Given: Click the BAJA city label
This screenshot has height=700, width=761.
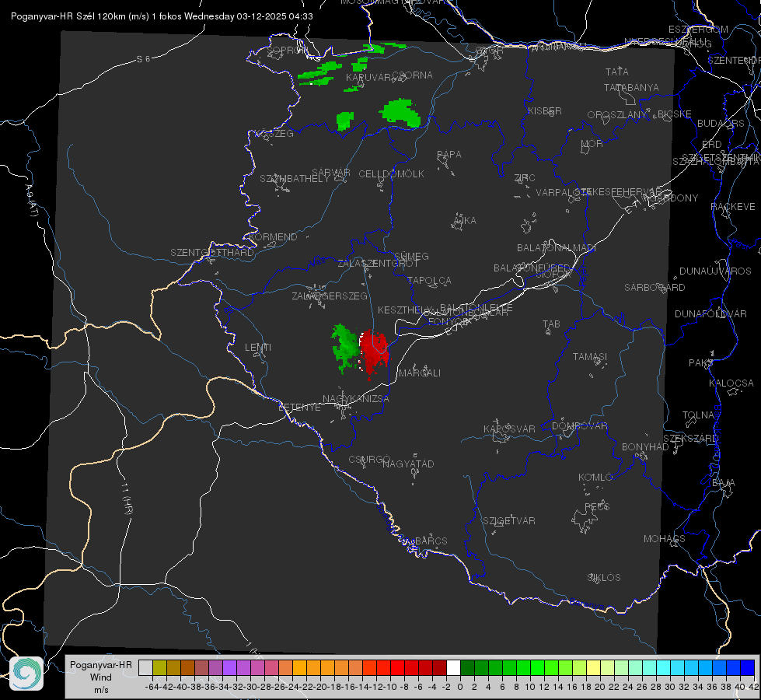Looking at the screenshot, I should pos(724,483).
